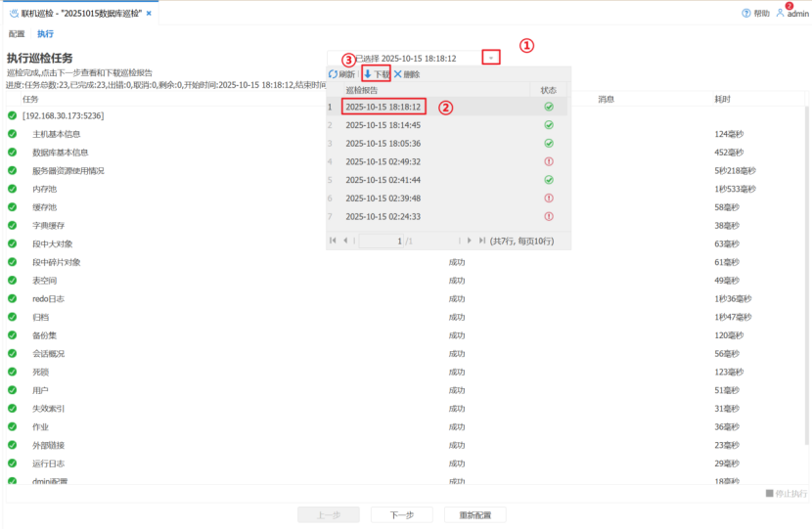Viewport: 812px width, 530px height.
Task: Go to next page of report list
Action: point(470,241)
